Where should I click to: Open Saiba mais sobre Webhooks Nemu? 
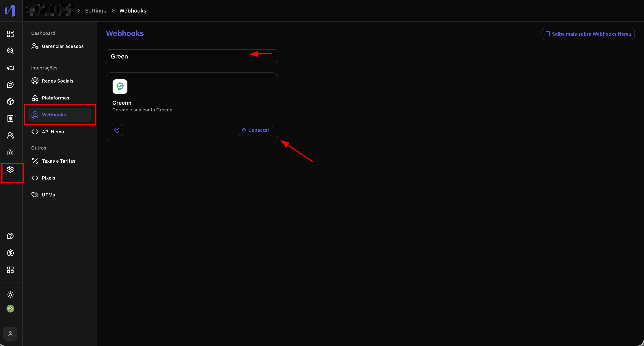click(588, 34)
